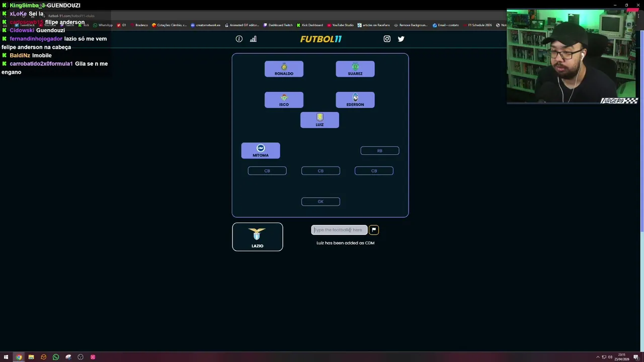Open the Dashboard Twitch bookmark

click(x=278, y=25)
